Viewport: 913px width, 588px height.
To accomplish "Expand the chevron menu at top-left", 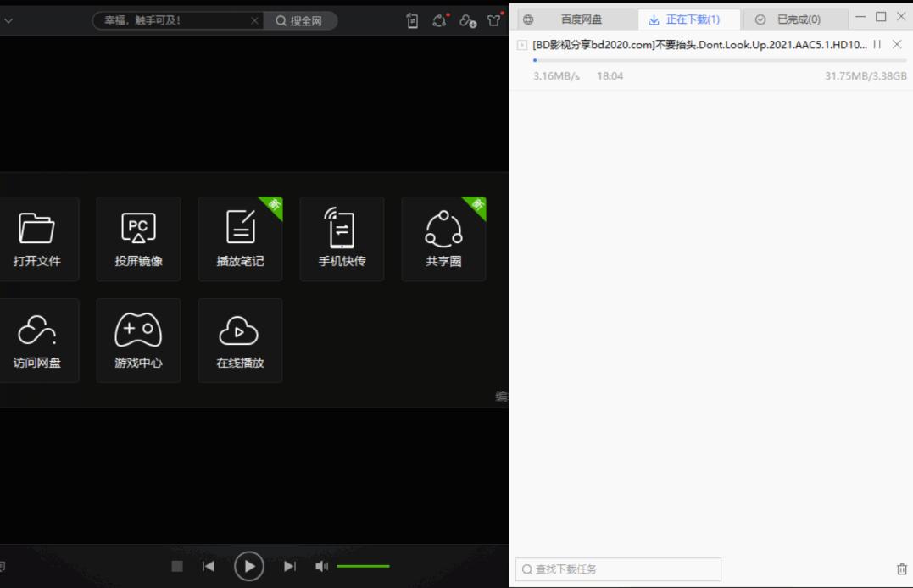I will tap(9, 20).
